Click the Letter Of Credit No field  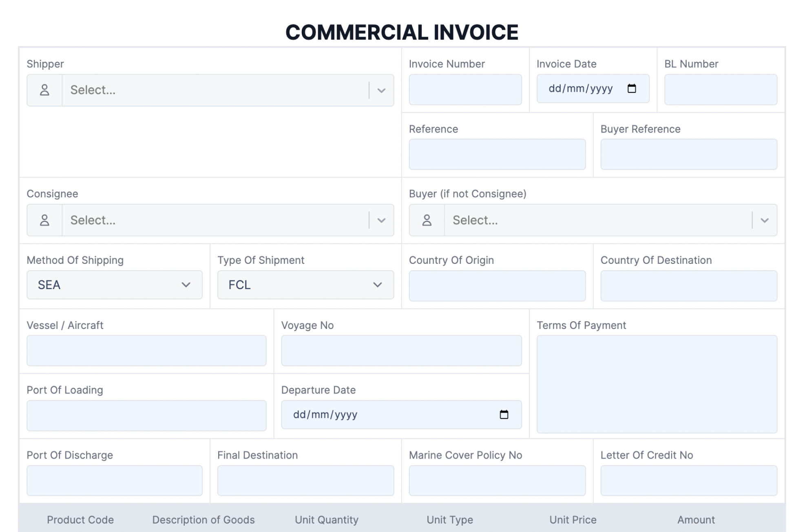point(688,480)
